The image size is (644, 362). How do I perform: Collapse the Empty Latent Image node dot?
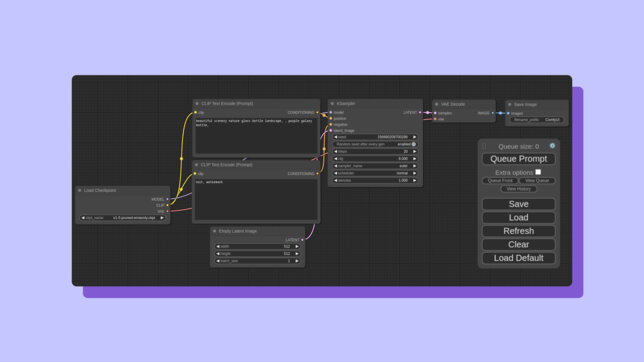click(214, 231)
